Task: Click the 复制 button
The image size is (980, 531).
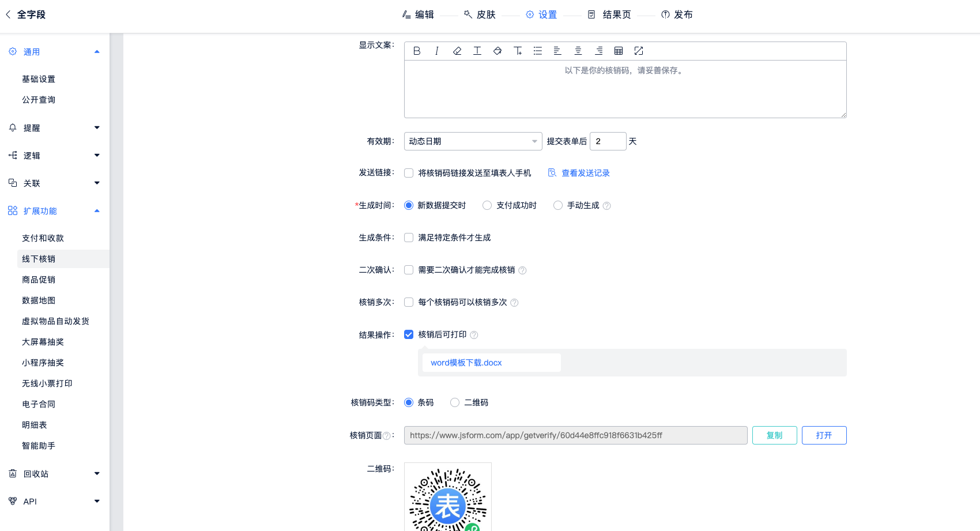Action: click(774, 435)
